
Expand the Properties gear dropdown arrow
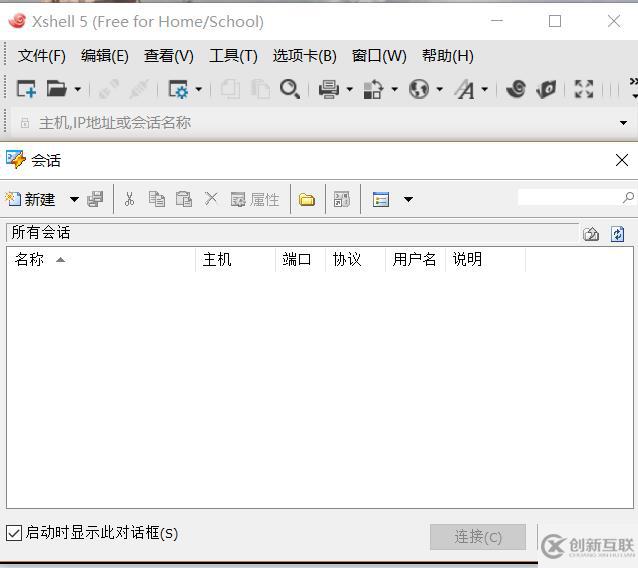pos(199,89)
